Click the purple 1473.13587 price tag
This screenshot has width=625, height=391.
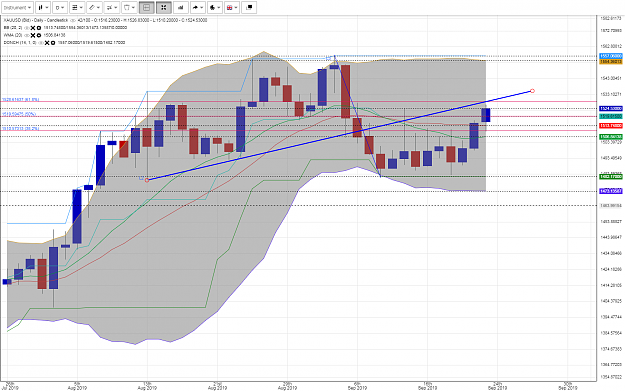(x=611, y=191)
